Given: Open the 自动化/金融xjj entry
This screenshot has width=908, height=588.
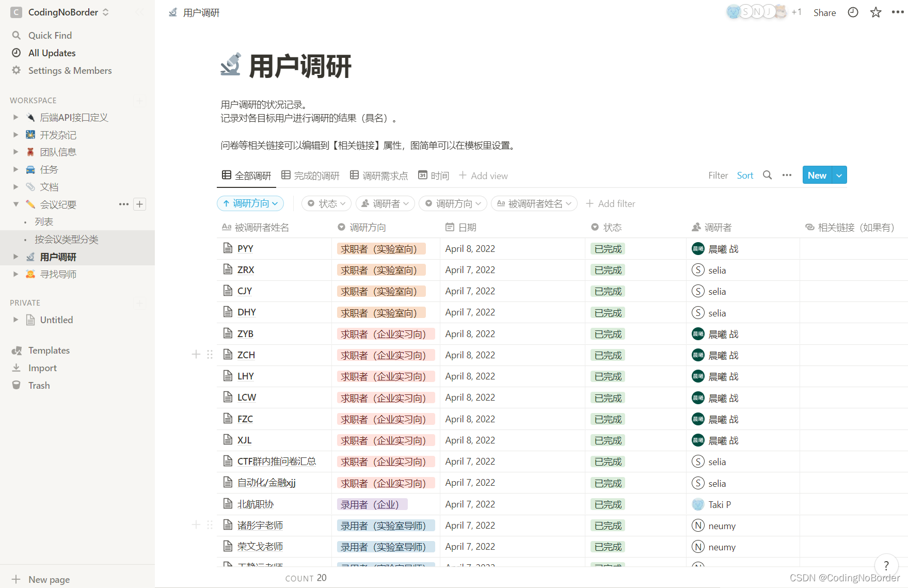Looking at the screenshot, I should (266, 483).
